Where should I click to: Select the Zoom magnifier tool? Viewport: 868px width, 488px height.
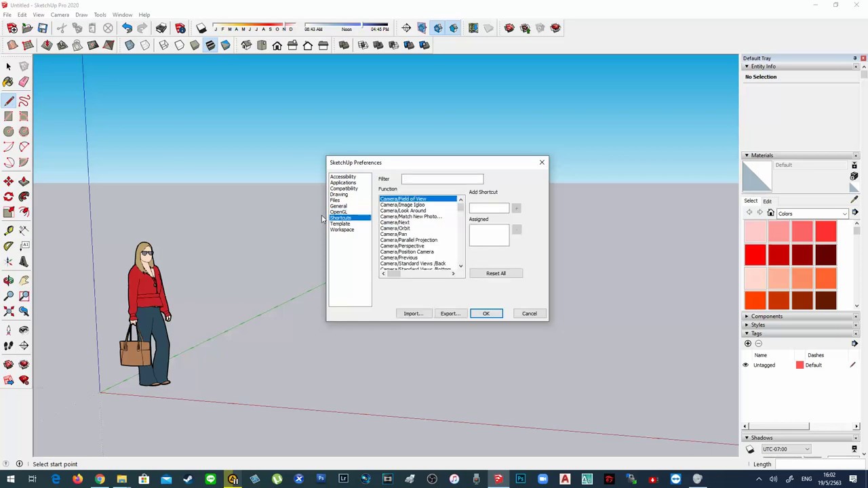point(8,296)
